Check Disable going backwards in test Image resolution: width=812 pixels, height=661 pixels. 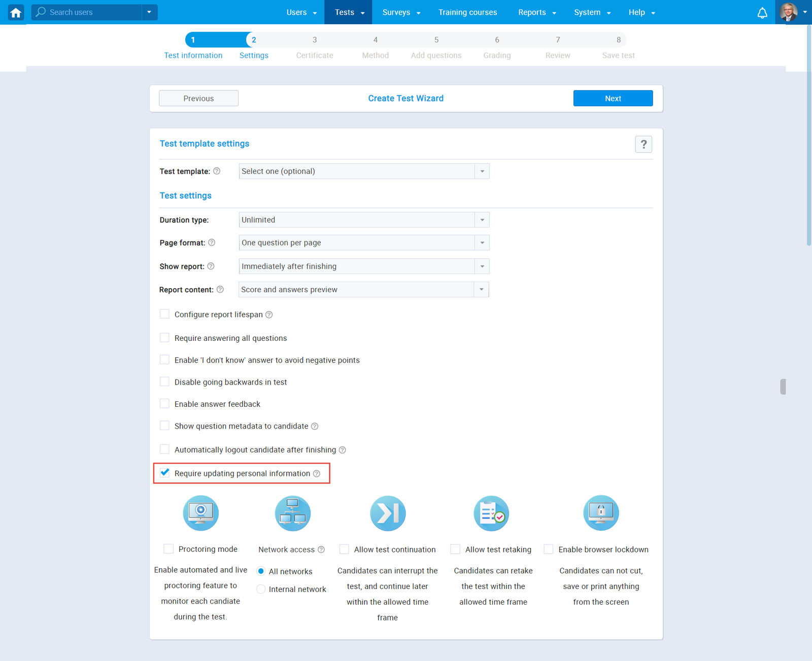[164, 381]
